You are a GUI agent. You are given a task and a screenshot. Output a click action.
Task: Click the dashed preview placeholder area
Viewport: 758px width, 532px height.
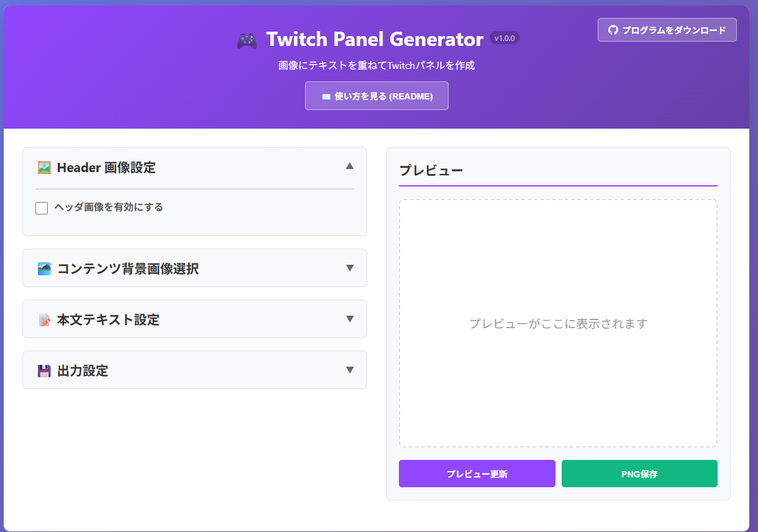558,323
